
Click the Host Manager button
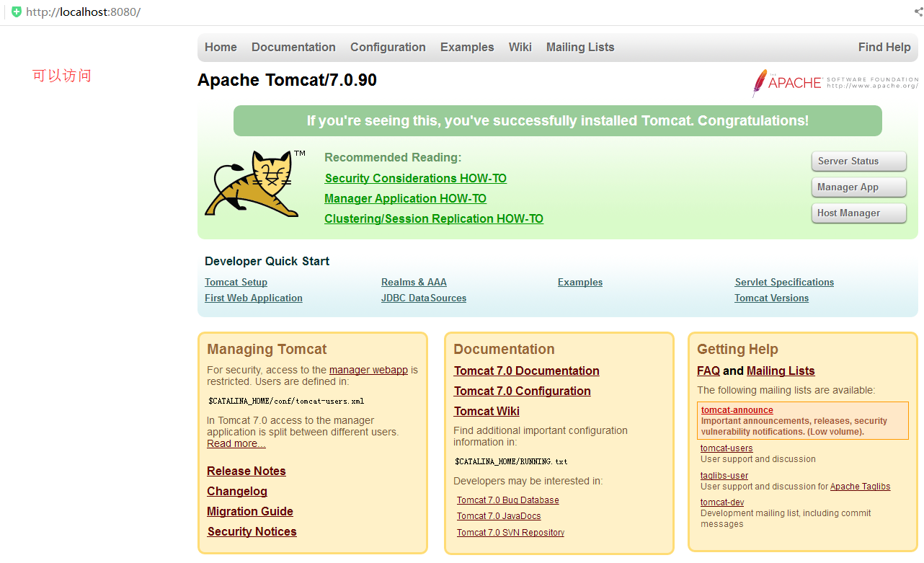click(x=858, y=213)
